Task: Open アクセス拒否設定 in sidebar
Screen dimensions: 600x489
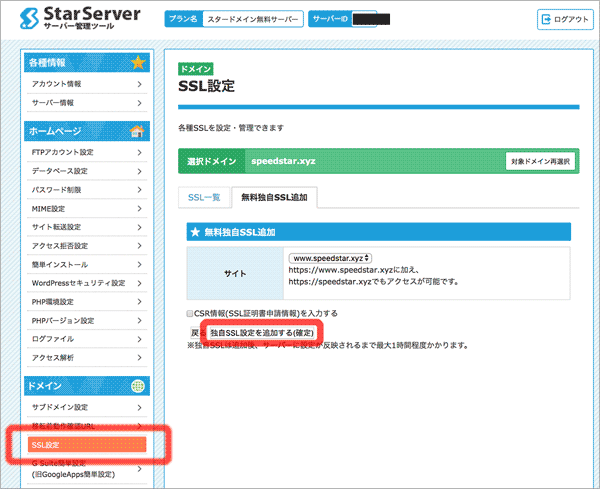Action: (87, 246)
